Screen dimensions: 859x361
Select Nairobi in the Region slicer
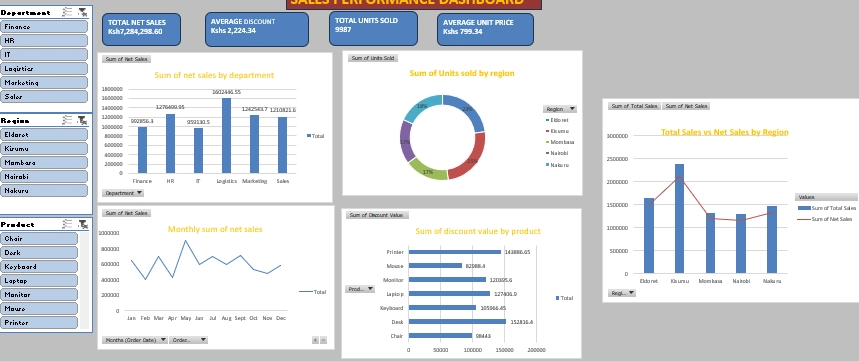[x=44, y=176]
